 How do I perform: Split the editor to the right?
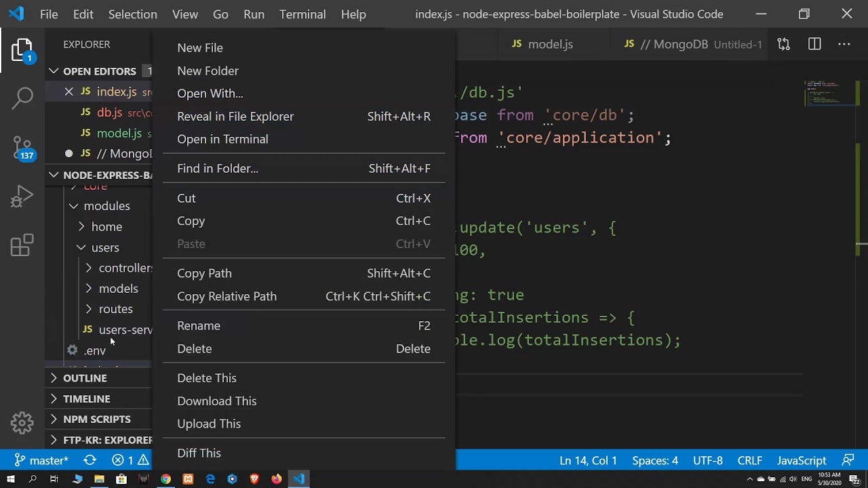click(x=814, y=44)
